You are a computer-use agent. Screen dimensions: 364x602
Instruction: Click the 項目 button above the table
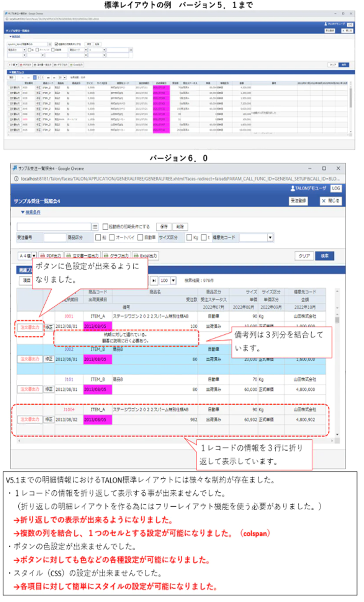[26, 280]
